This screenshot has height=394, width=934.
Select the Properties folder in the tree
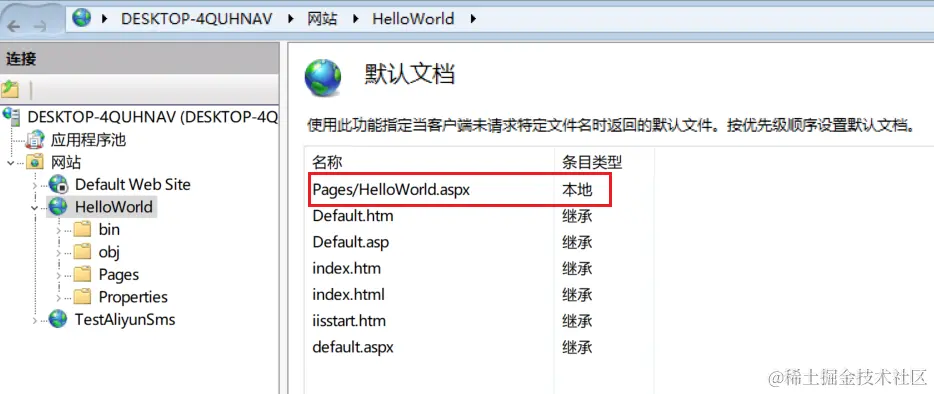[x=133, y=297]
